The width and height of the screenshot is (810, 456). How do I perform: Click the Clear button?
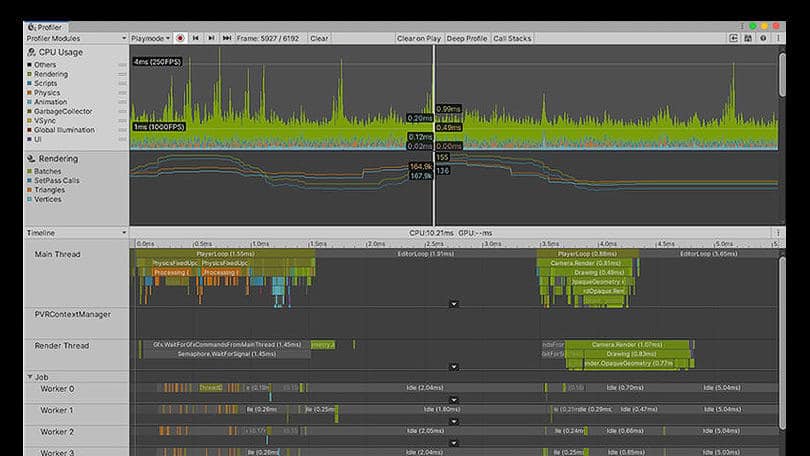[319, 38]
